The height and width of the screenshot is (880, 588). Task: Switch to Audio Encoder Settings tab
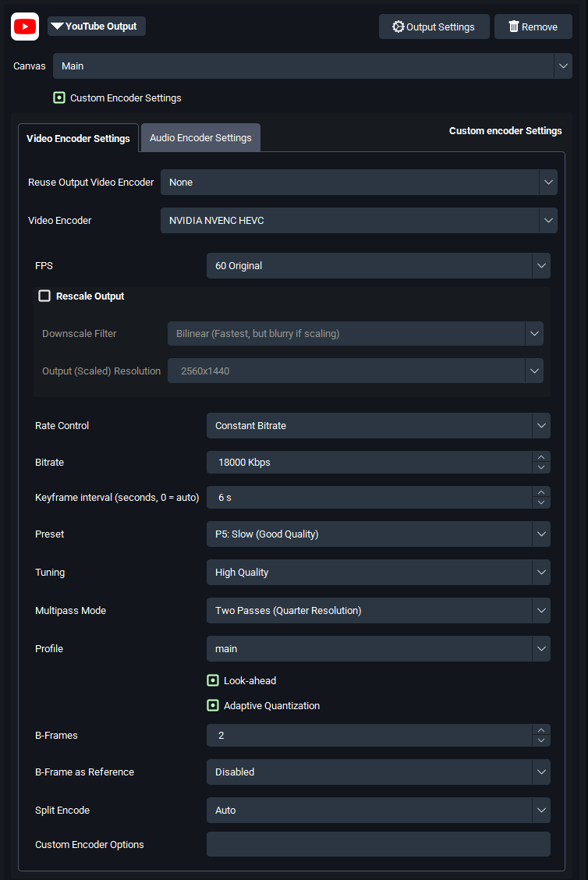point(200,137)
